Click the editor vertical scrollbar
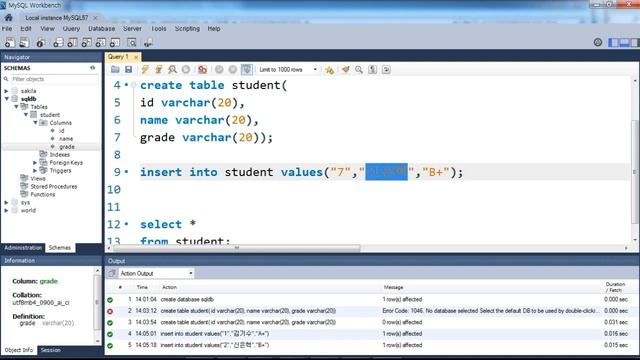 pyautogui.click(x=635, y=171)
